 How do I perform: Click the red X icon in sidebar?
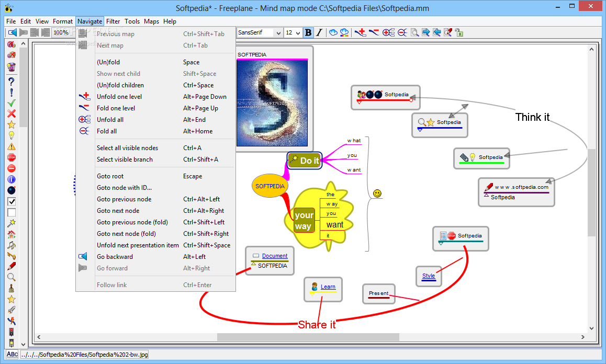pos(12,113)
